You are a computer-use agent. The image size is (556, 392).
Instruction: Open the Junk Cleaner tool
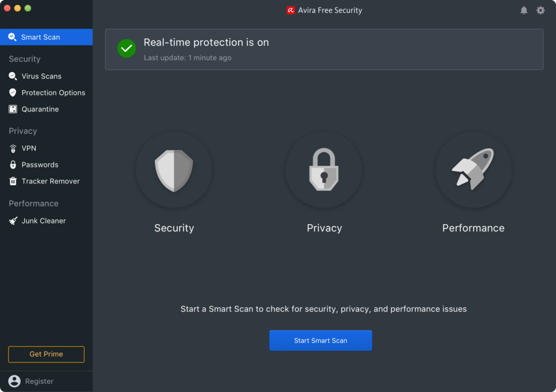[14, 220]
